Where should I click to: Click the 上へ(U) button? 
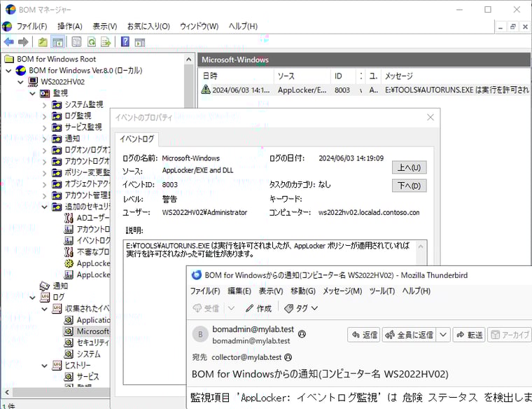click(409, 167)
